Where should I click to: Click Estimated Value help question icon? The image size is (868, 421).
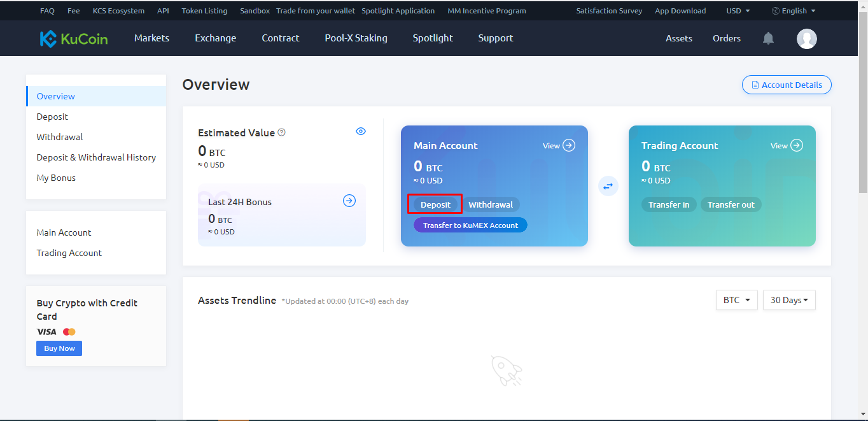(x=282, y=132)
